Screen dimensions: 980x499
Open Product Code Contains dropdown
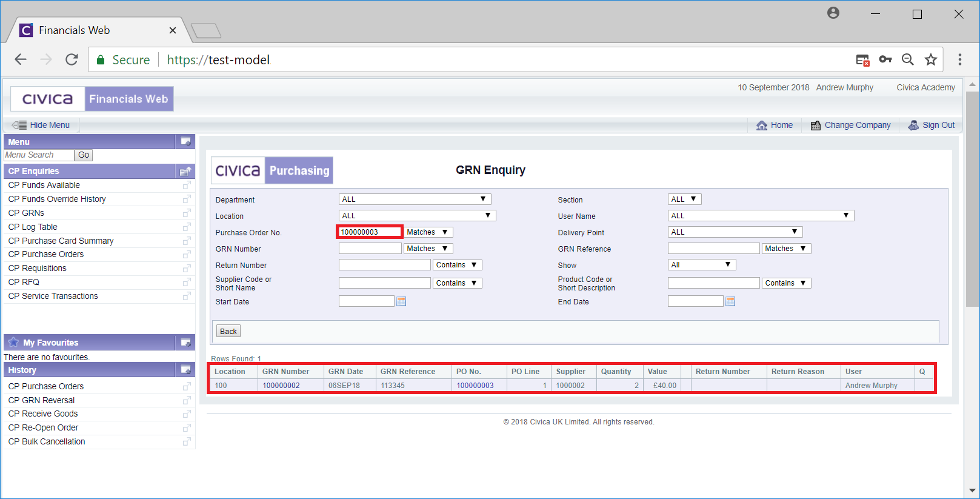tap(787, 283)
